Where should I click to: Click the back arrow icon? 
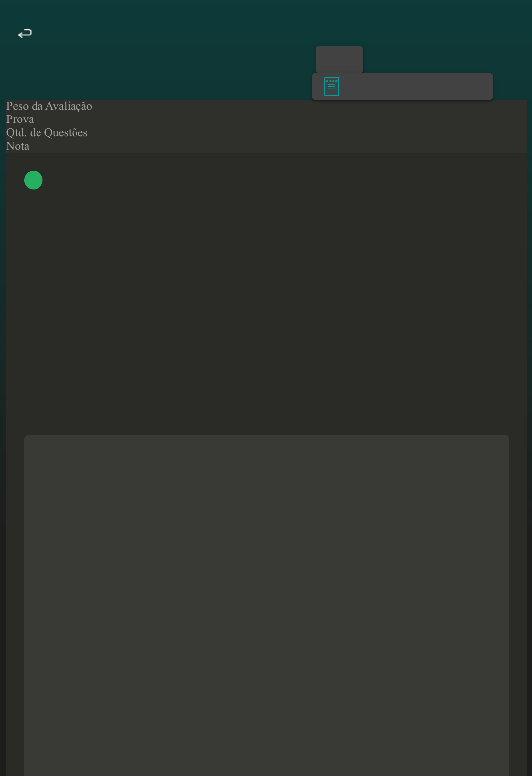coord(25,34)
